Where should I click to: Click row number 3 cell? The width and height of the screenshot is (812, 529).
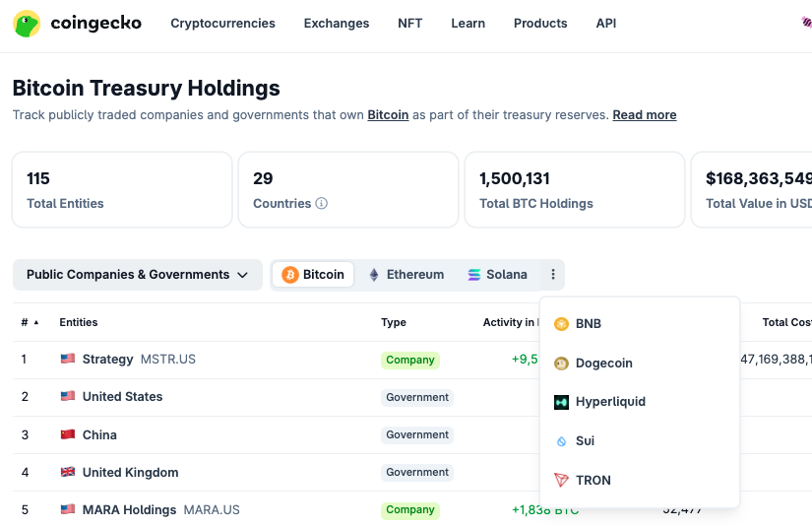[25, 434]
